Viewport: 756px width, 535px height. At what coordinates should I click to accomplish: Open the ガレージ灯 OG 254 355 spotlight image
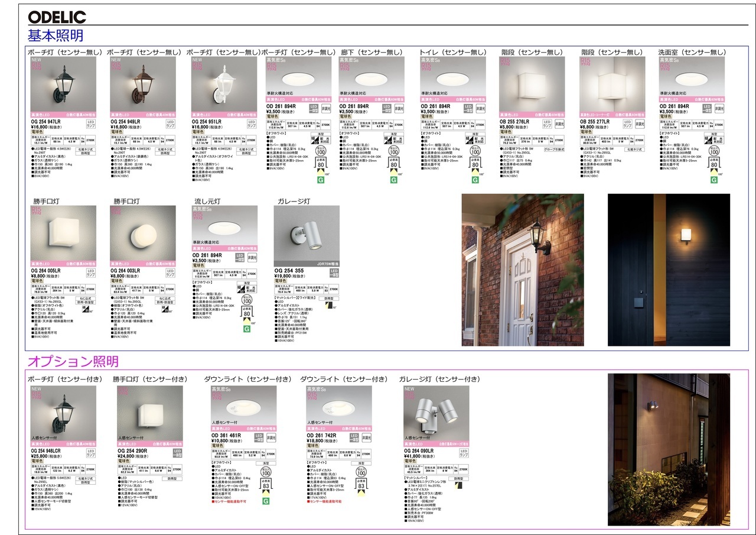307,236
